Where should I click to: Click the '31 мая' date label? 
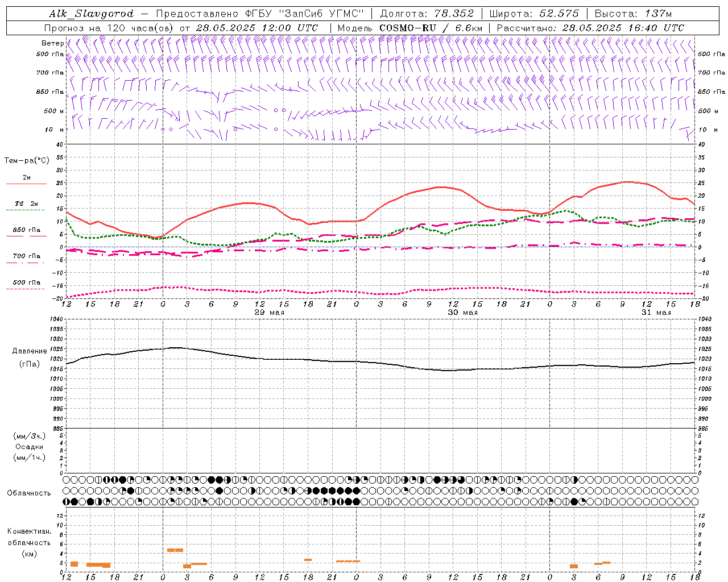pos(656,313)
